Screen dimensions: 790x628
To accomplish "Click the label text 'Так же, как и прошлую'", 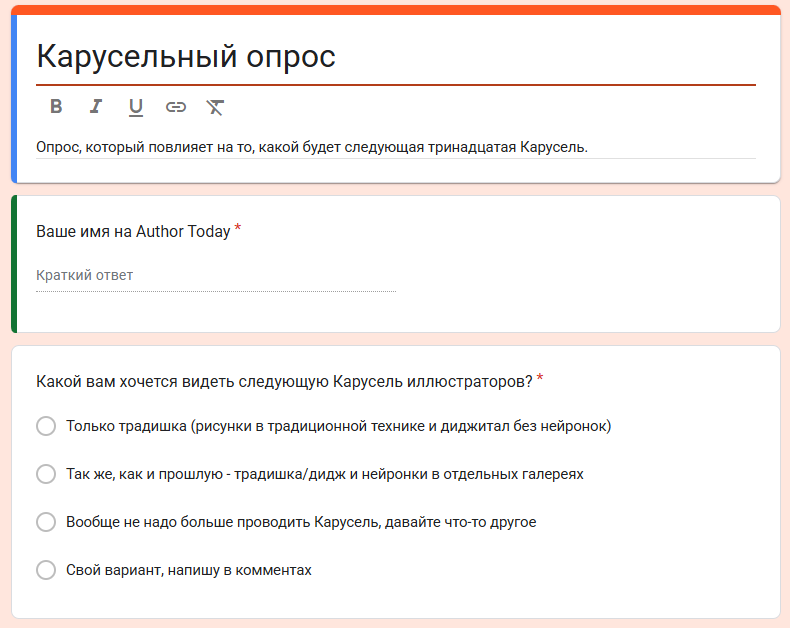I will click(x=324, y=474).
